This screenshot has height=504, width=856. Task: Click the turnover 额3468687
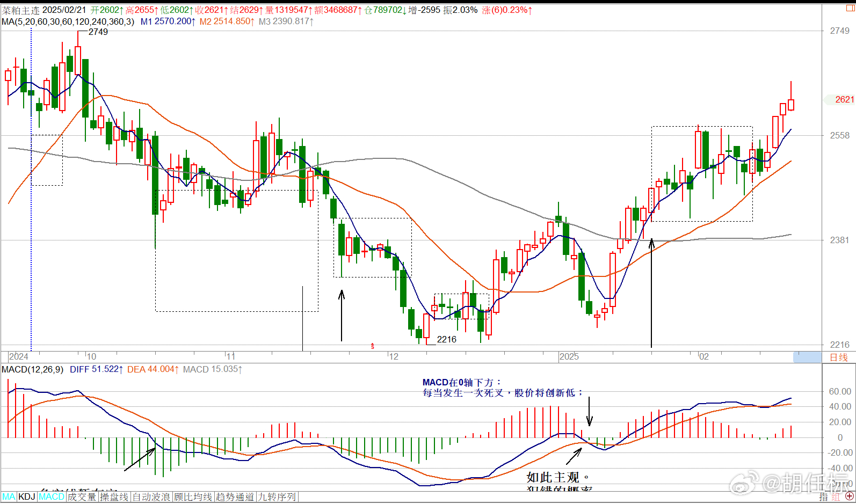click(338, 10)
